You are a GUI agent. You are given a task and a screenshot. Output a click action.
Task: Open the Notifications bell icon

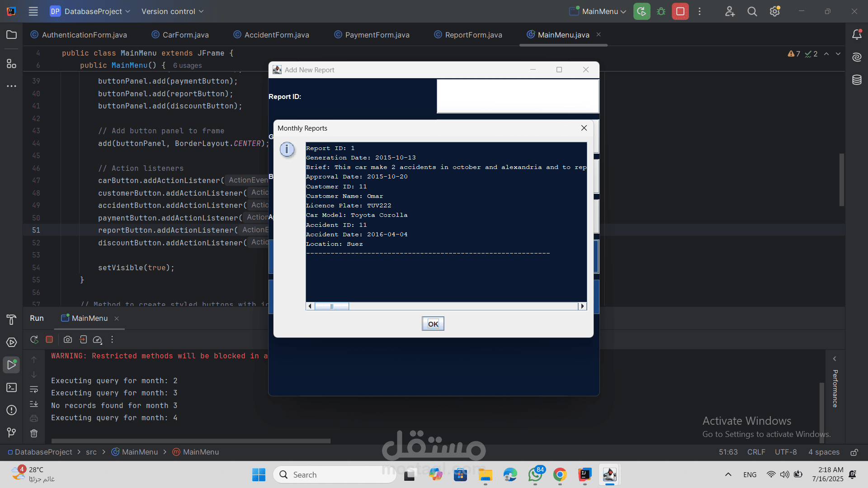tap(857, 35)
